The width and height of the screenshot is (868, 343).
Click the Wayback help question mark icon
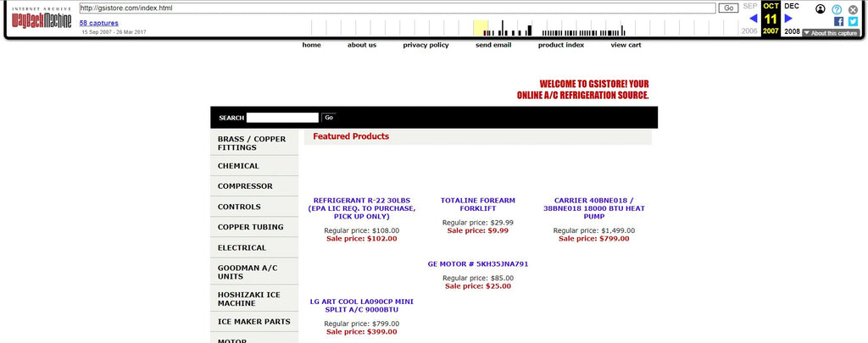pyautogui.click(x=837, y=9)
